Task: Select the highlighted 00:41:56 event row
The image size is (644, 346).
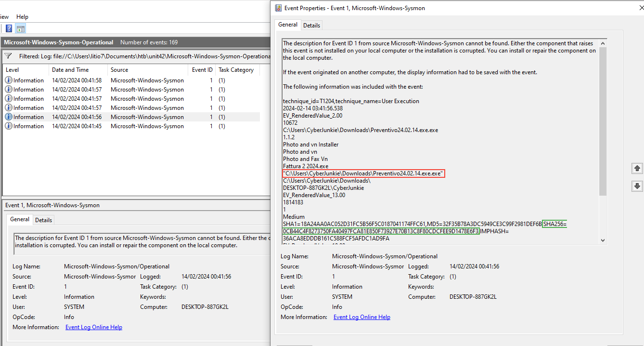Action: coord(131,117)
